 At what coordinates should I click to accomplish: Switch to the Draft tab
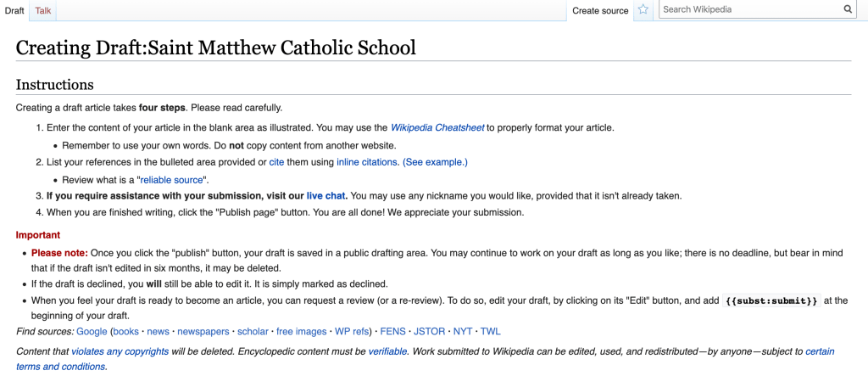(x=14, y=10)
